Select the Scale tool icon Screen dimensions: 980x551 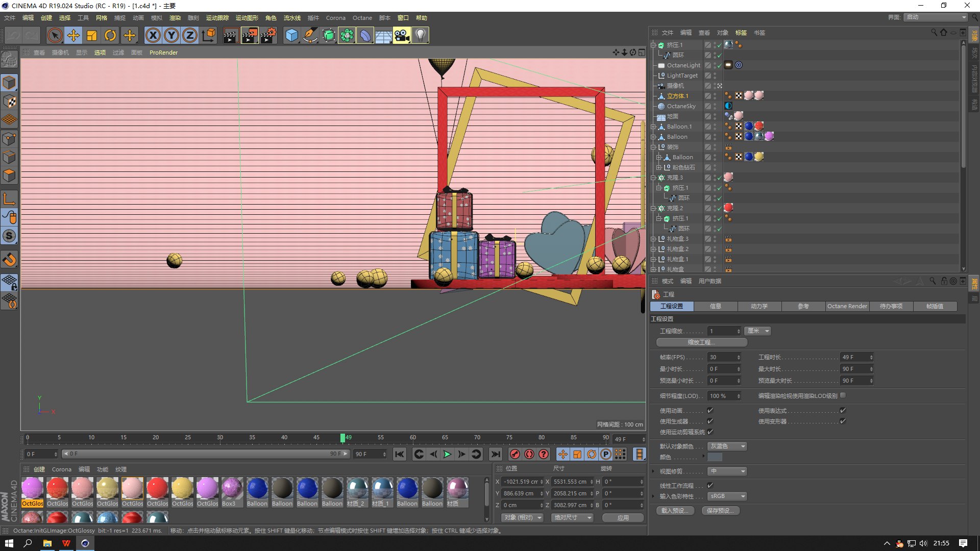click(x=92, y=35)
